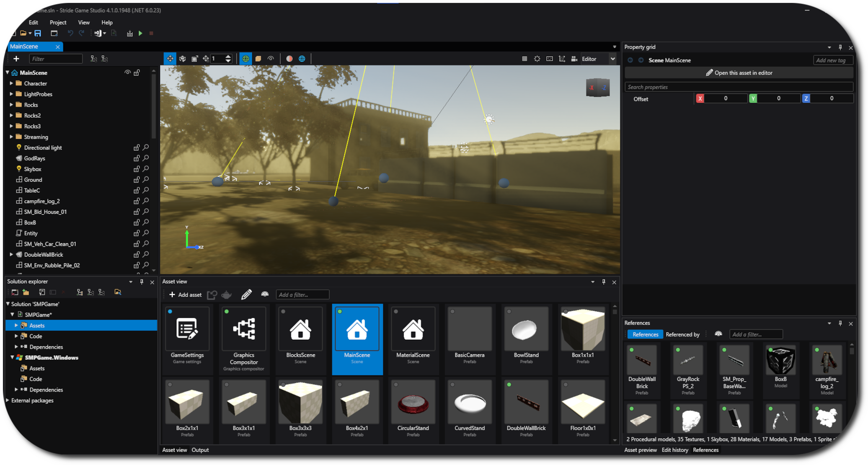Screen dimensions: 868x465
Task: Run the game with the green play button
Action: (141, 33)
